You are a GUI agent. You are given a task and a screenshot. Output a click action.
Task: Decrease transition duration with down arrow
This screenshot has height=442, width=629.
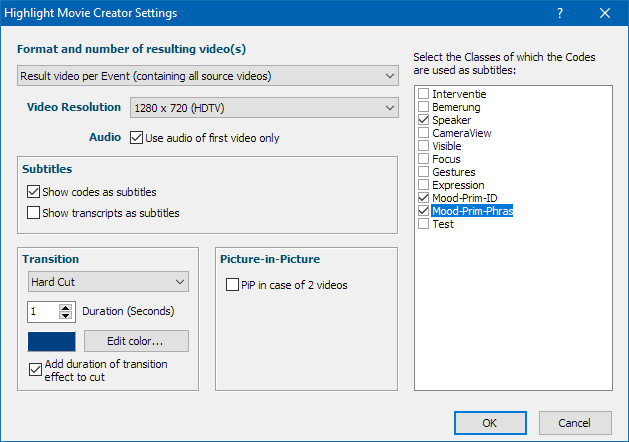point(66,315)
